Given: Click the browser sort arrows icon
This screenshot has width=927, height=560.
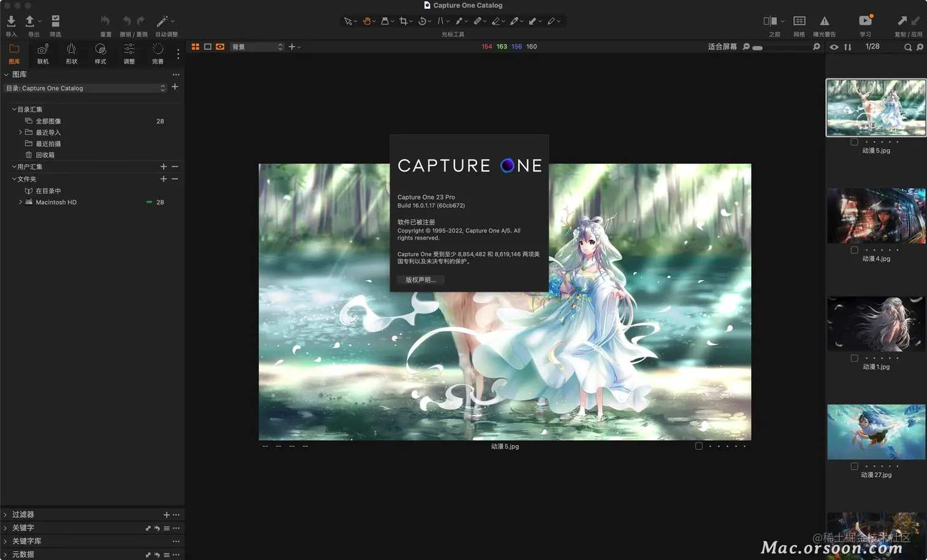Looking at the screenshot, I should point(848,47).
